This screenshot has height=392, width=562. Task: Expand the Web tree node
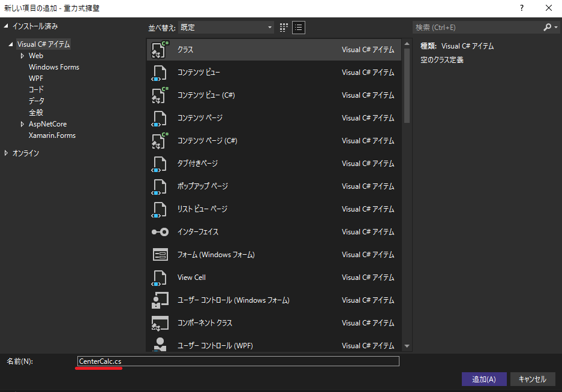click(22, 56)
